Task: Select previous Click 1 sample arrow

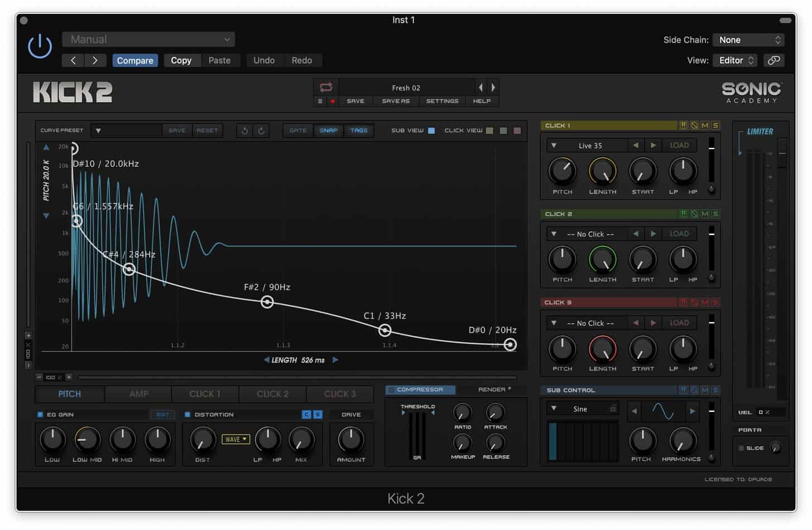Action: 636,145
